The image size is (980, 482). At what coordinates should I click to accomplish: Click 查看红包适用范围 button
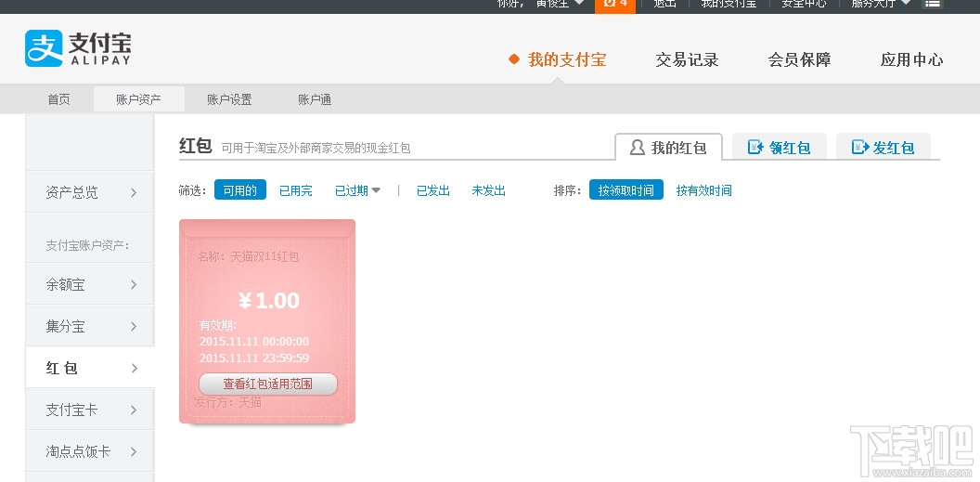click(268, 384)
